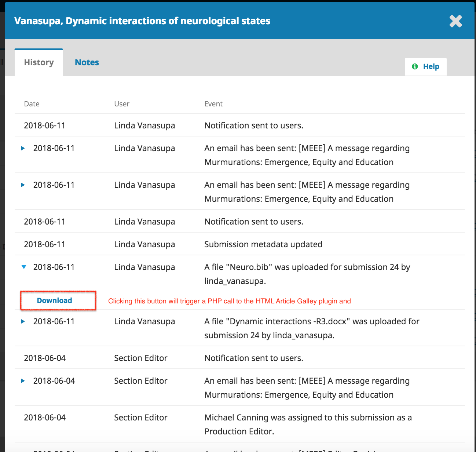The width and height of the screenshot is (476, 452).
Task: Click the Date column header
Action: pos(32,104)
